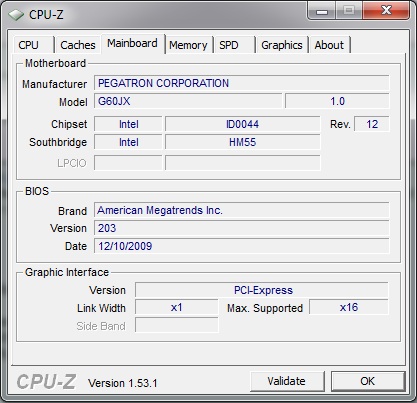Click the Validate button

287,381
